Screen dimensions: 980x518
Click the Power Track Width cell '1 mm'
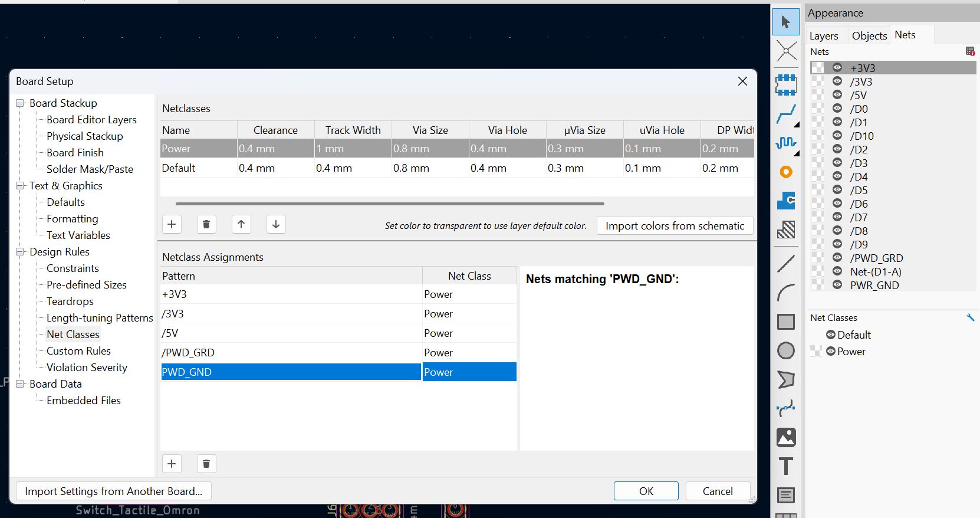pyautogui.click(x=353, y=149)
